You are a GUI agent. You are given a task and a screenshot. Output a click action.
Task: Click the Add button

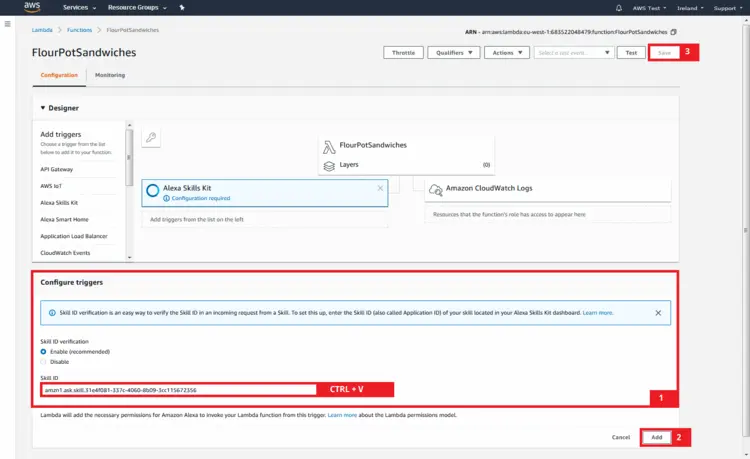[x=657, y=437]
